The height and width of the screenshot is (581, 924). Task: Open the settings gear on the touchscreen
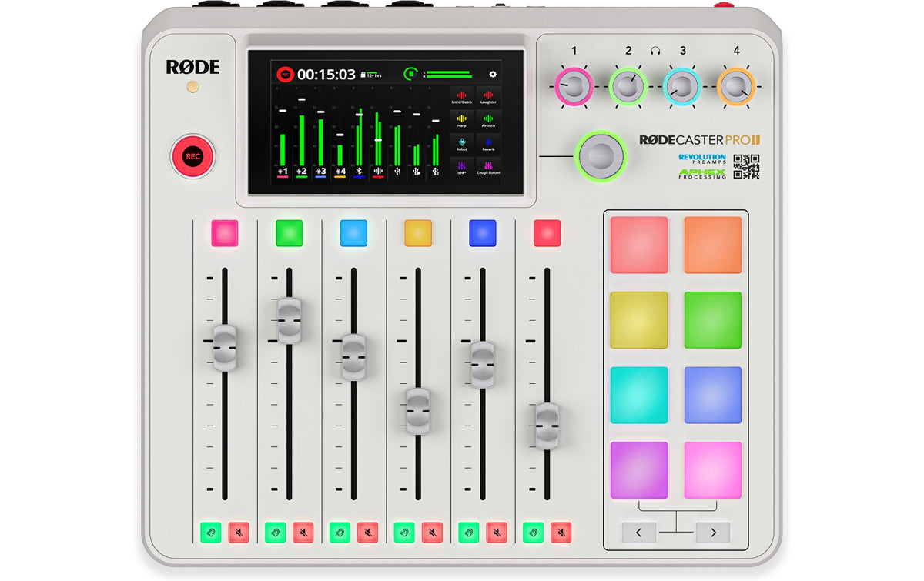click(x=493, y=75)
